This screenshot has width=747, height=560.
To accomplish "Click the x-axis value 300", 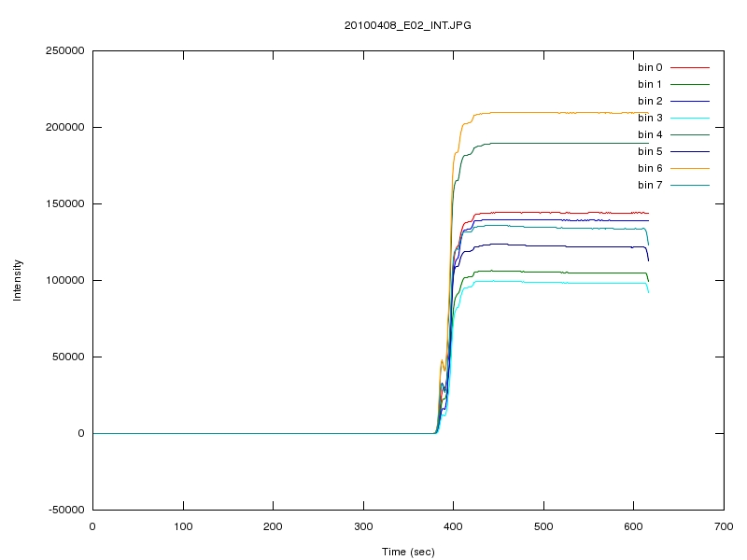I will tap(363, 526).
